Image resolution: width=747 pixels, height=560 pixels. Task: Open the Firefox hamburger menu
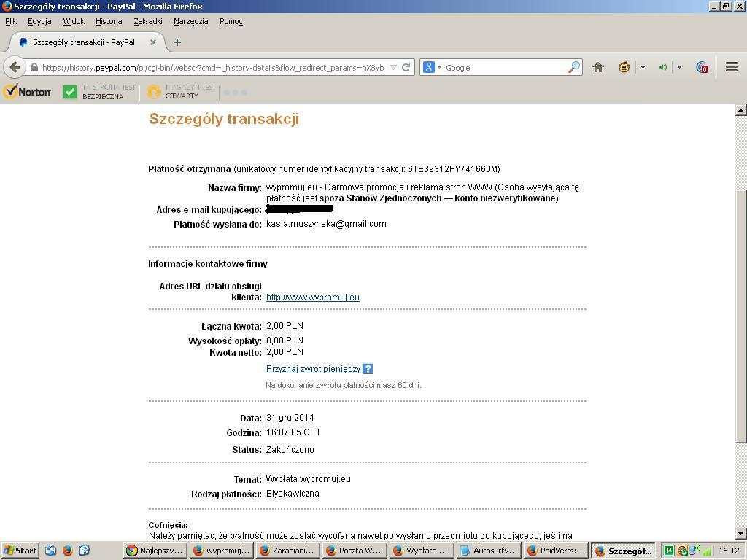point(731,67)
